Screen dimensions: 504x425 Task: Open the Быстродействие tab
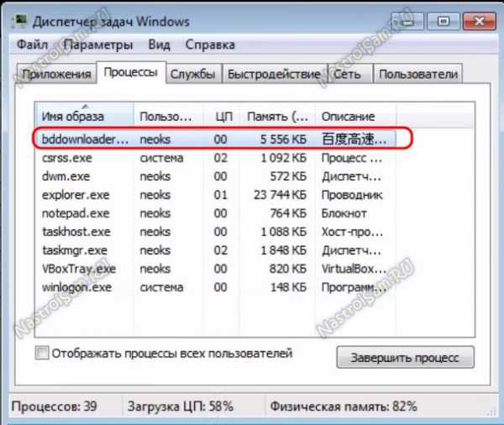[274, 74]
